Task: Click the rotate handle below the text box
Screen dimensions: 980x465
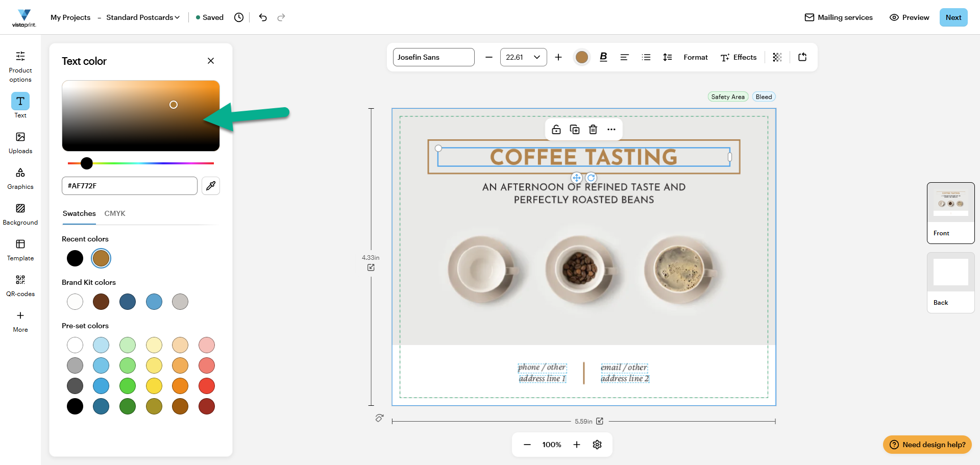Action: (x=591, y=178)
